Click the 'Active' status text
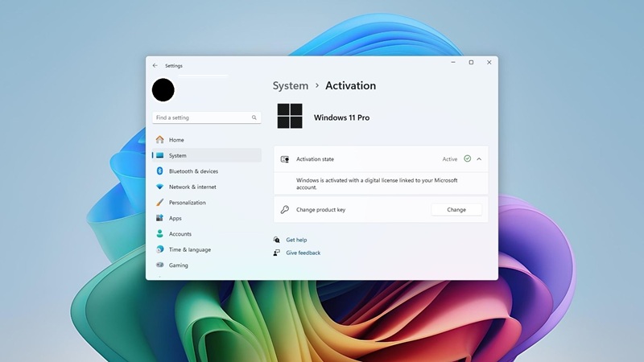 pyautogui.click(x=450, y=159)
